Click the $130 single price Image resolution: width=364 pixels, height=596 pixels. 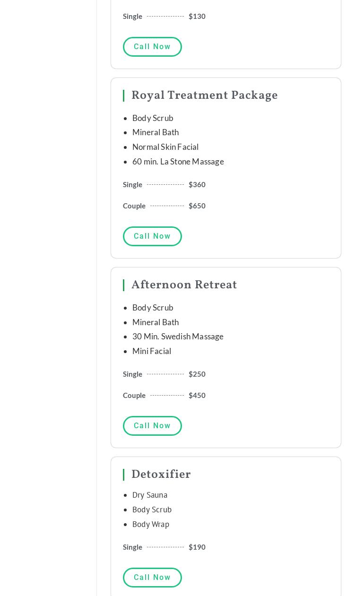[197, 17]
